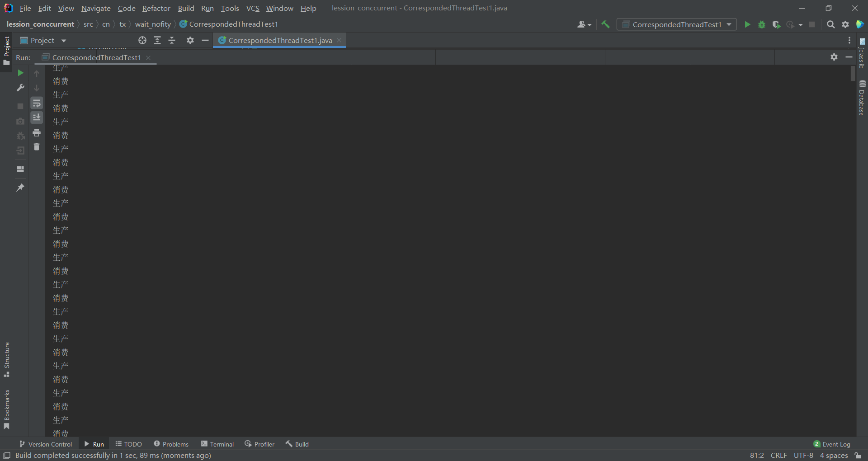Screen dimensions: 868x461
Task: Open run configuration dropdown CorrespondedThreadTest1
Action: coord(677,24)
